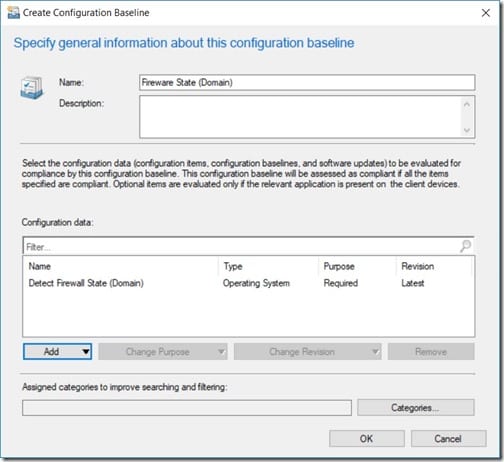Click the Latest revision cell
The width and height of the screenshot is (504, 462).
(413, 283)
